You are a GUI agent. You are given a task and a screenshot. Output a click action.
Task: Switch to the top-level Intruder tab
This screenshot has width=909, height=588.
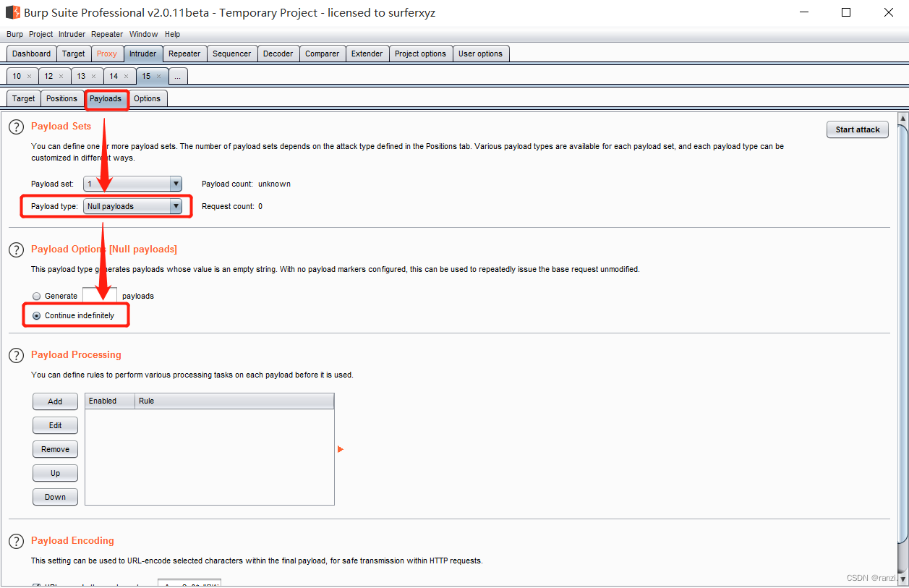tap(143, 54)
